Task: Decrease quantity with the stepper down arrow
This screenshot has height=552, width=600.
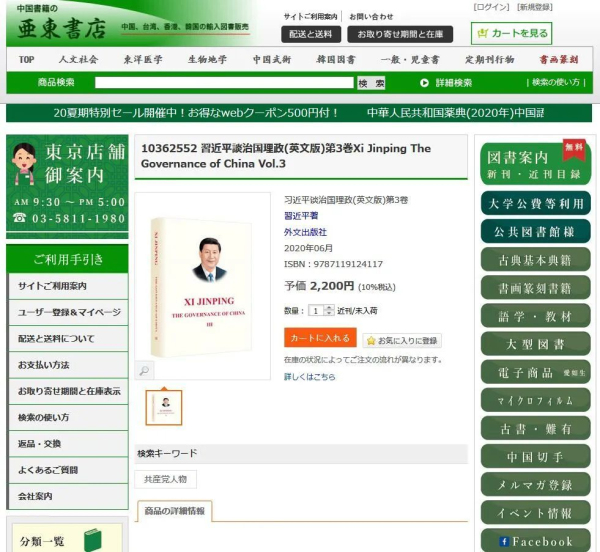Action: [329, 314]
